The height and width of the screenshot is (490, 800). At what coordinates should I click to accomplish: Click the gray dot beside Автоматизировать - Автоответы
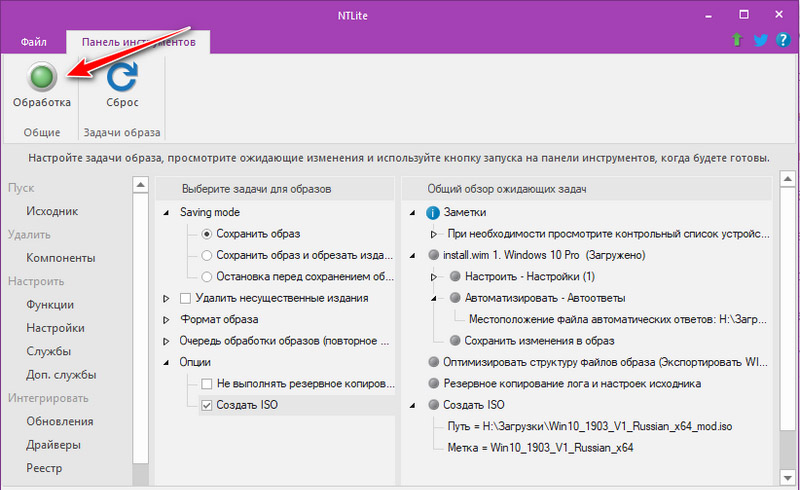coord(455,298)
